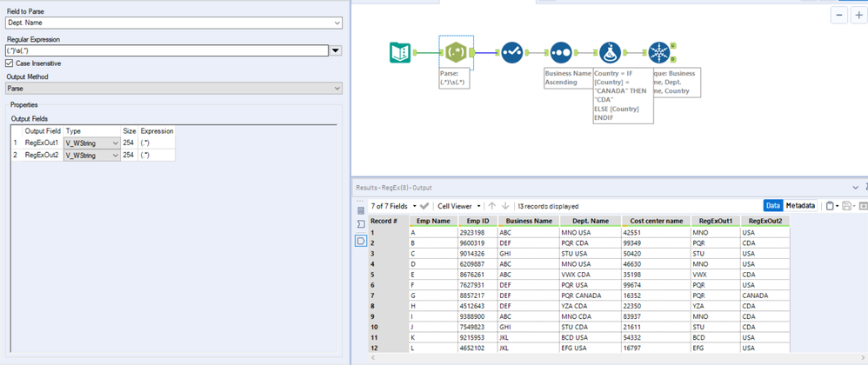Click the 'CANADA' RegExOut2 cell
Screen dimensions: 868x365
pos(765,295)
